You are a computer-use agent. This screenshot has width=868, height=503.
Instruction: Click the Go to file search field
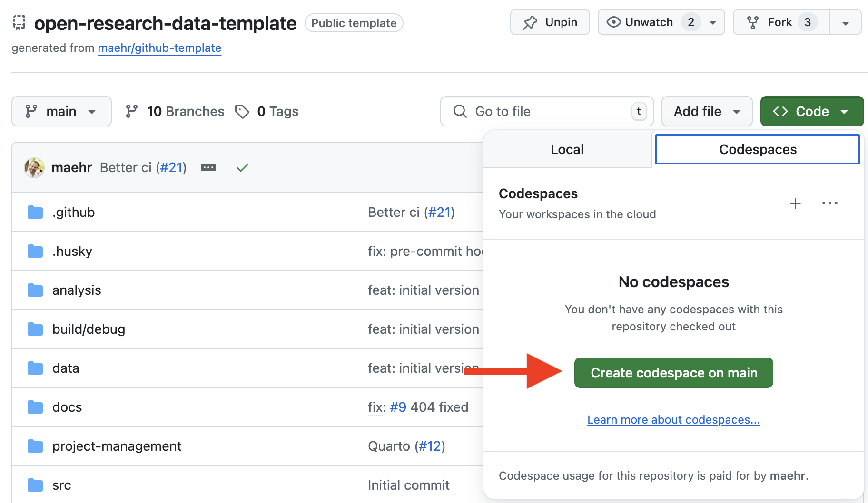(547, 111)
